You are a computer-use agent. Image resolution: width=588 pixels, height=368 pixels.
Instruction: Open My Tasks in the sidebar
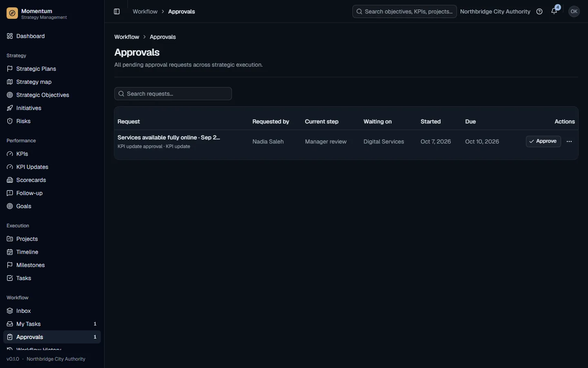pos(52,324)
